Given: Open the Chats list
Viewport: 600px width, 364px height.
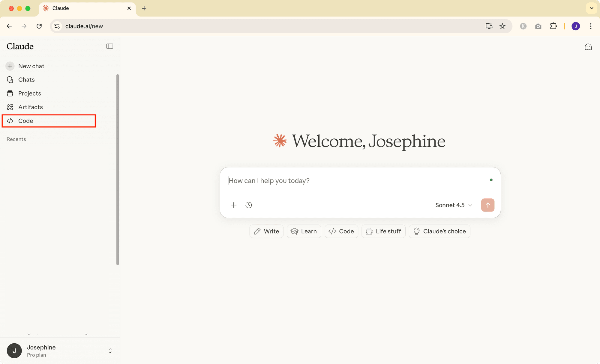Looking at the screenshot, I should [x=26, y=79].
